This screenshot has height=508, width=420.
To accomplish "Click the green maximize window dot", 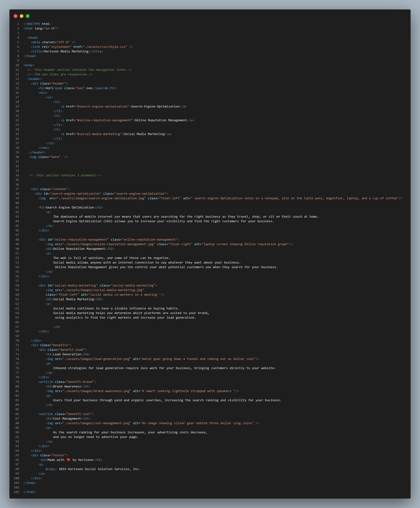I will point(28,16).
